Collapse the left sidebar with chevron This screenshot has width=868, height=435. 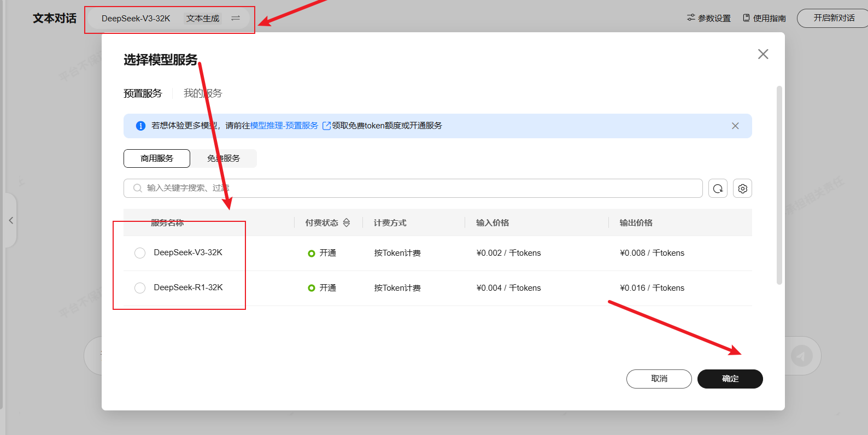click(10, 220)
